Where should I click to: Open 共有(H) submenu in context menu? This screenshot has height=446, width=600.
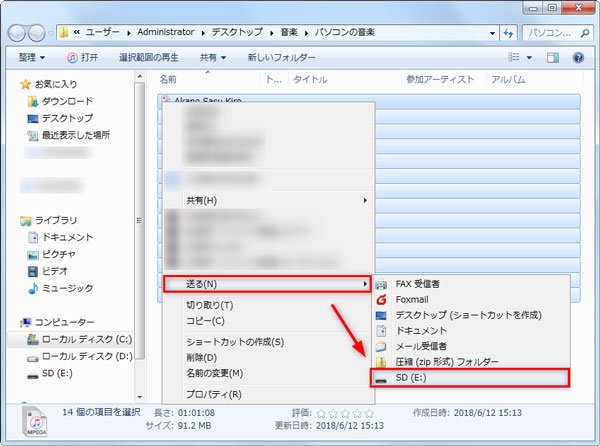[268, 200]
